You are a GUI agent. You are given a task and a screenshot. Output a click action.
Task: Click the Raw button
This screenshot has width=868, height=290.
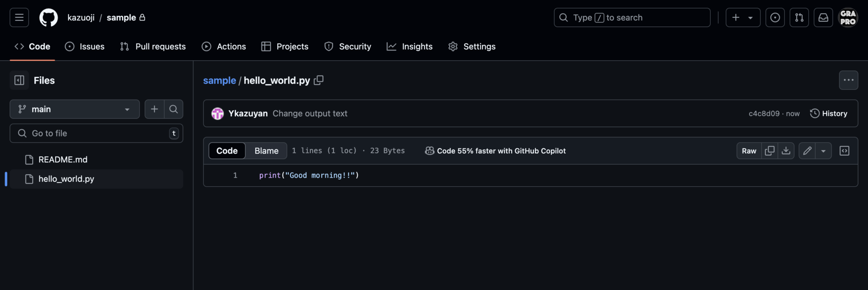tap(749, 151)
